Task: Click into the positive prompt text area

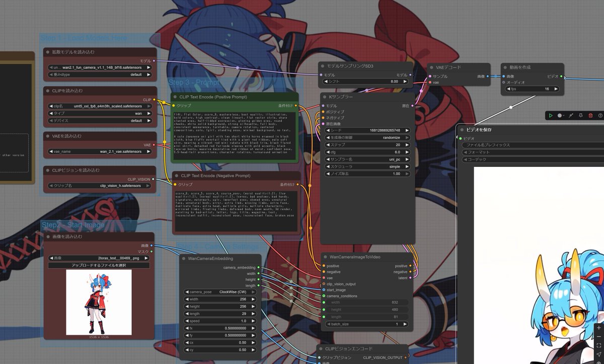Action: click(x=236, y=136)
